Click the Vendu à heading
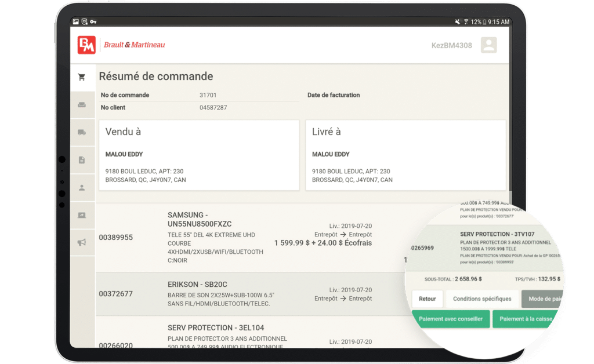 point(123,132)
